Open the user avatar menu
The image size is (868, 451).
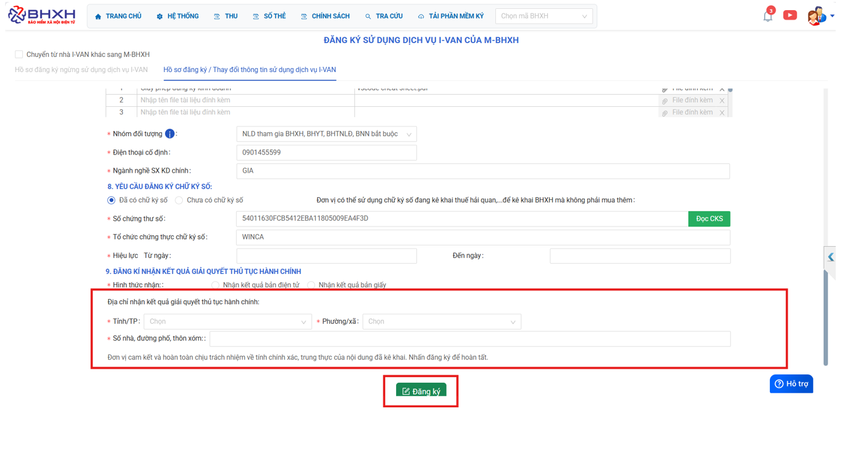[x=817, y=16]
